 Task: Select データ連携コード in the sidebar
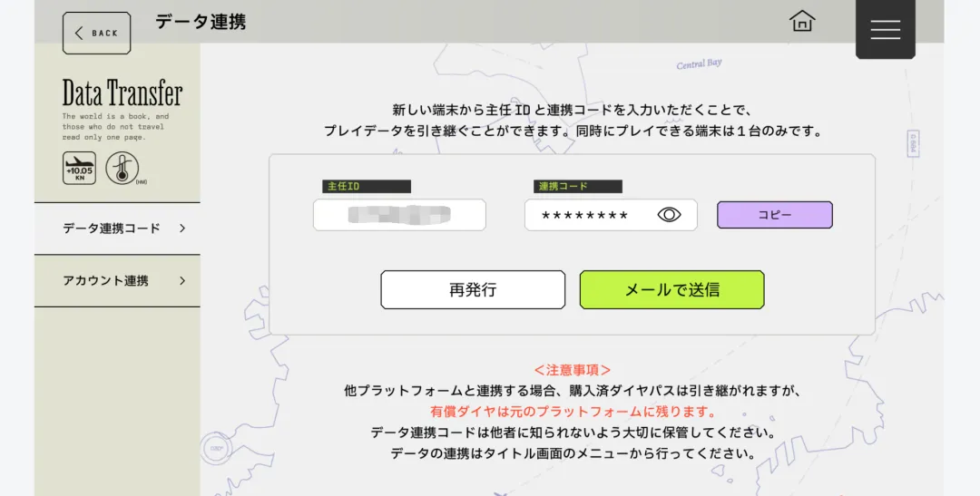coord(111,229)
